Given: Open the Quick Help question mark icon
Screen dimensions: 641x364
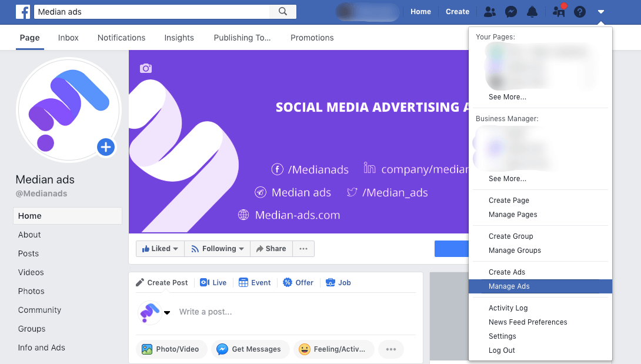Looking at the screenshot, I should pyautogui.click(x=580, y=12).
